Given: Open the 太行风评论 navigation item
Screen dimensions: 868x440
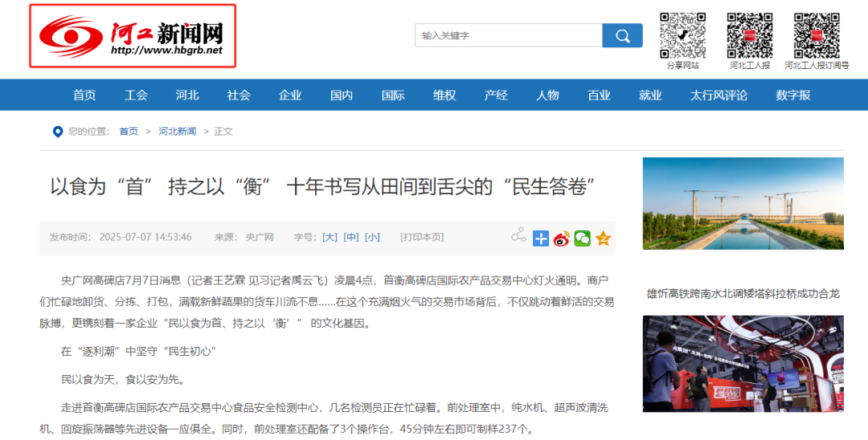Looking at the screenshot, I should click(719, 95).
